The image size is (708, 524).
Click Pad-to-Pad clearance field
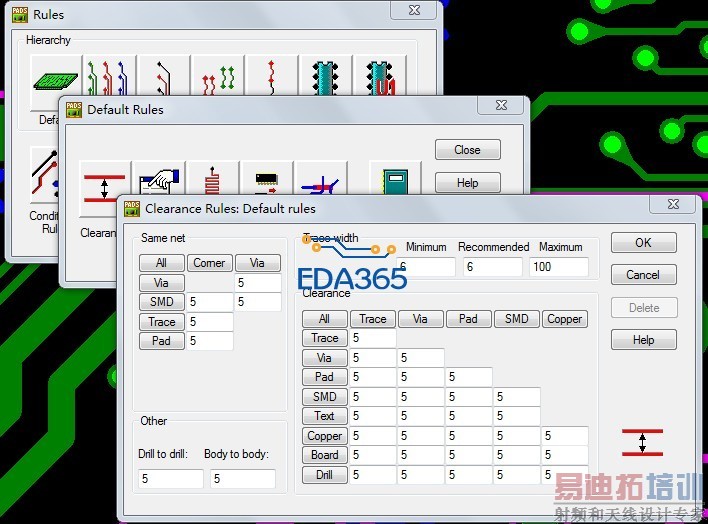click(x=469, y=377)
